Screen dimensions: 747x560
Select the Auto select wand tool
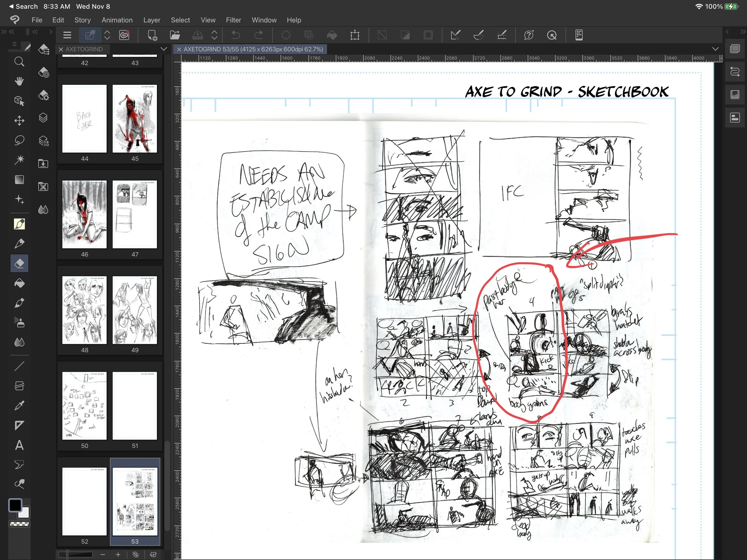pyautogui.click(x=19, y=160)
